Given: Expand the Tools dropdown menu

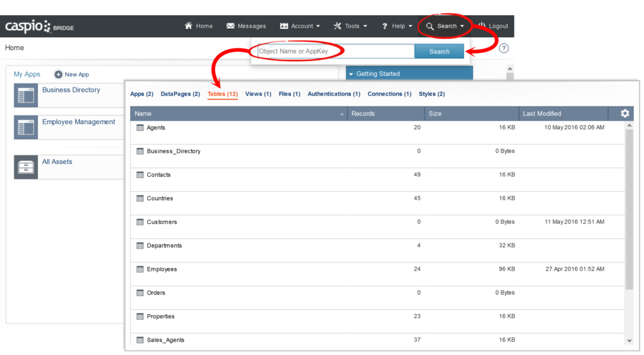Looking at the screenshot, I should coord(350,26).
